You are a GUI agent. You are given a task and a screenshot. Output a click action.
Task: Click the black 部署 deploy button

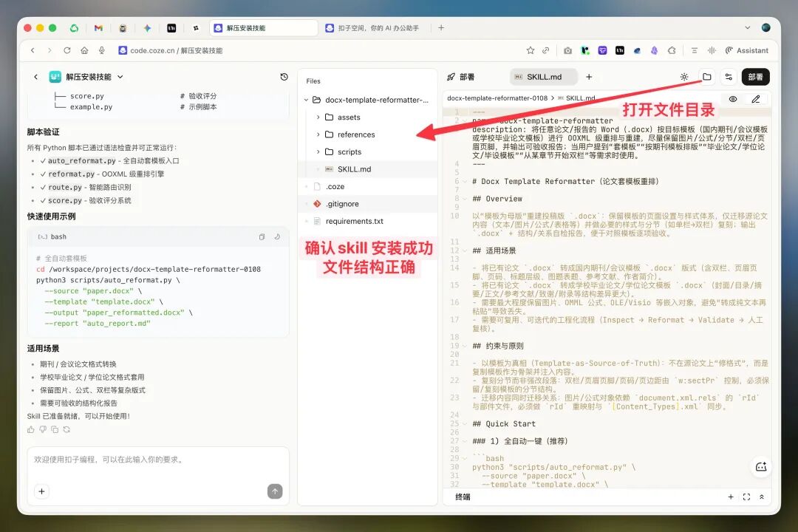(x=756, y=77)
